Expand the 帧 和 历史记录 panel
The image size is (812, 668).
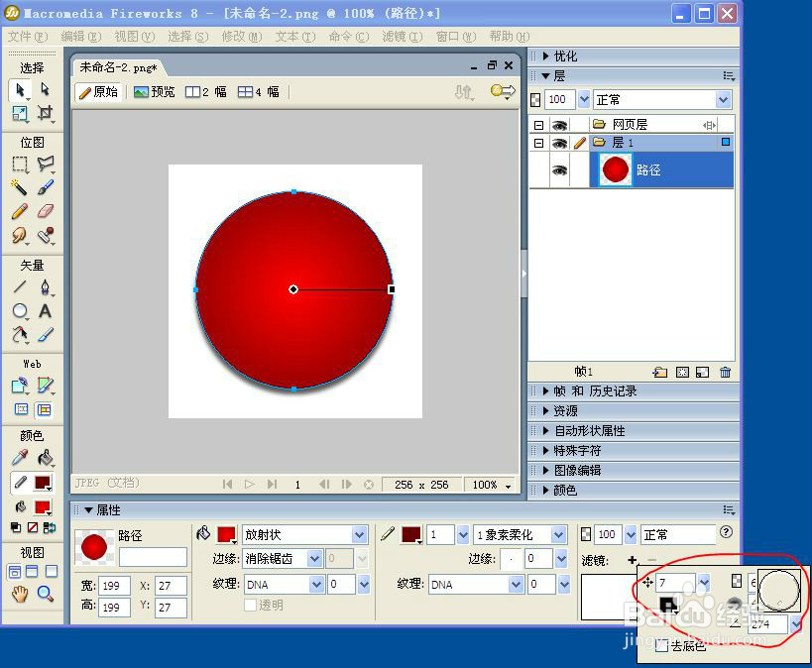pos(546,390)
